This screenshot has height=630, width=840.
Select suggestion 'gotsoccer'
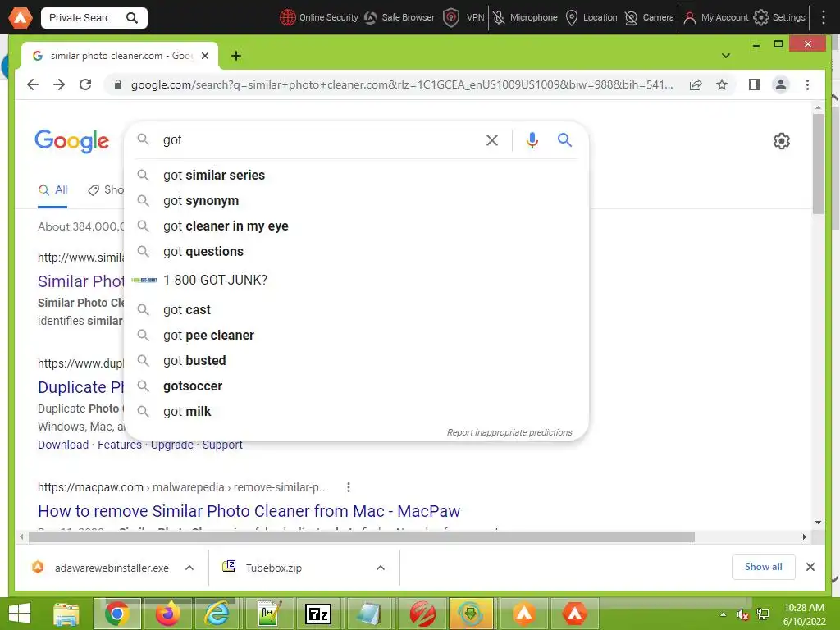(356, 386)
